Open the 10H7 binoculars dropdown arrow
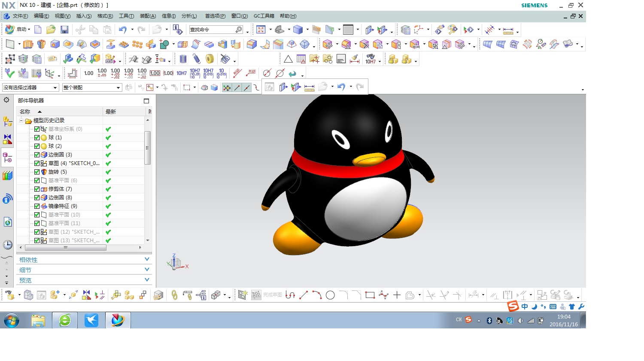Screen dimensions: 644x361 click(380, 61)
